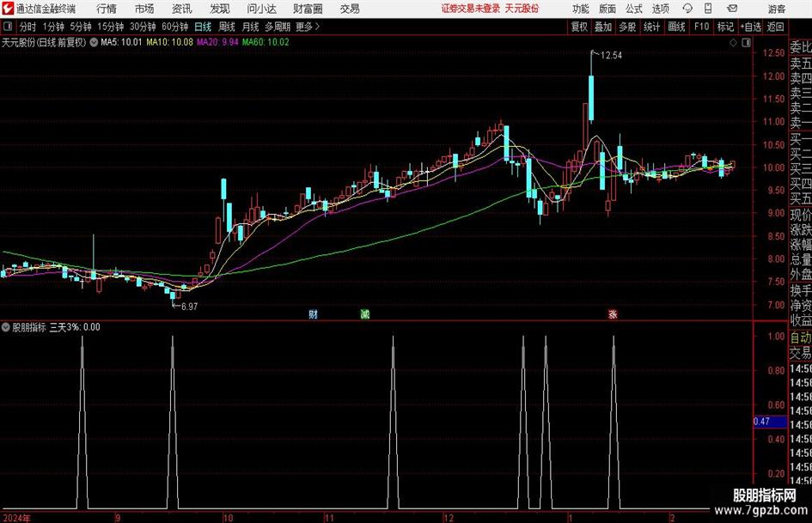Open the main chart indicator dropdown arrow
The width and height of the screenshot is (812, 523).
tap(94, 42)
